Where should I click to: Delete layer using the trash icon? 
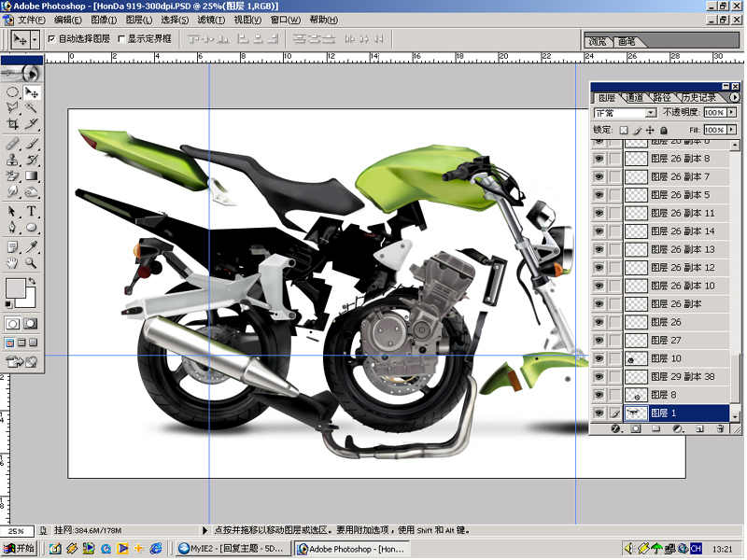[x=721, y=428]
